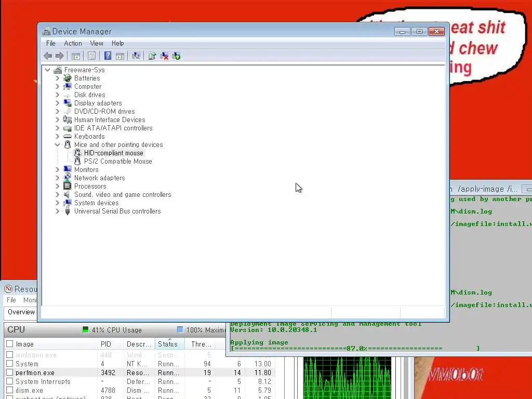Open the File menu in Device Manager

51,44
